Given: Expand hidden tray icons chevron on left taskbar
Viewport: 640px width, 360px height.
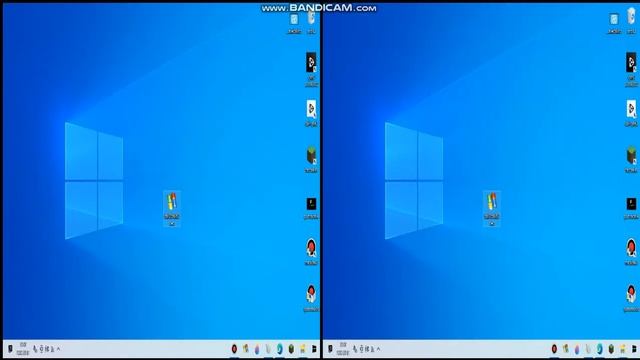Looking at the screenshot, I should point(58,349).
